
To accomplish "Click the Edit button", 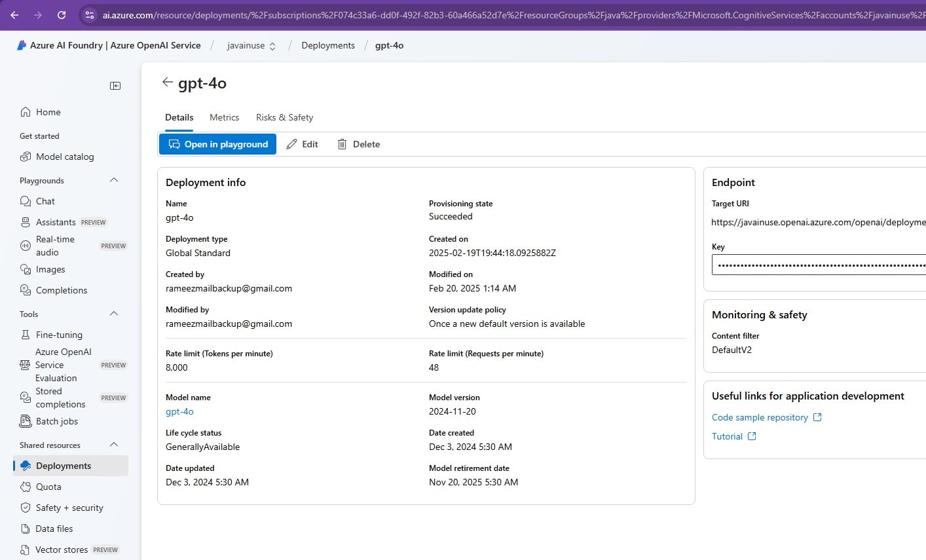I will click(302, 144).
